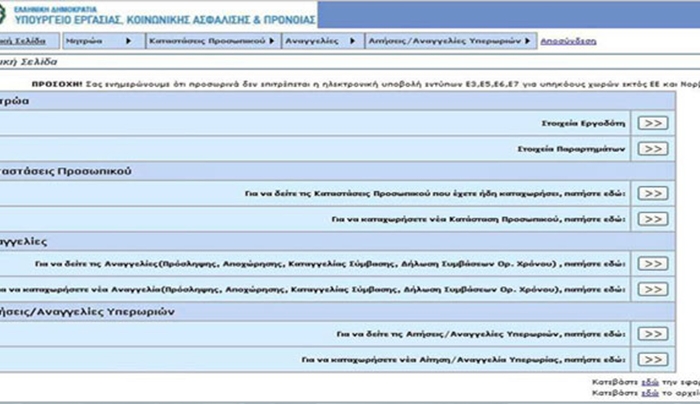The width and height of the screenshot is (700, 404).
Task: Open Στοιχεία Εργοδότη with its >> button
Action: (x=653, y=123)
